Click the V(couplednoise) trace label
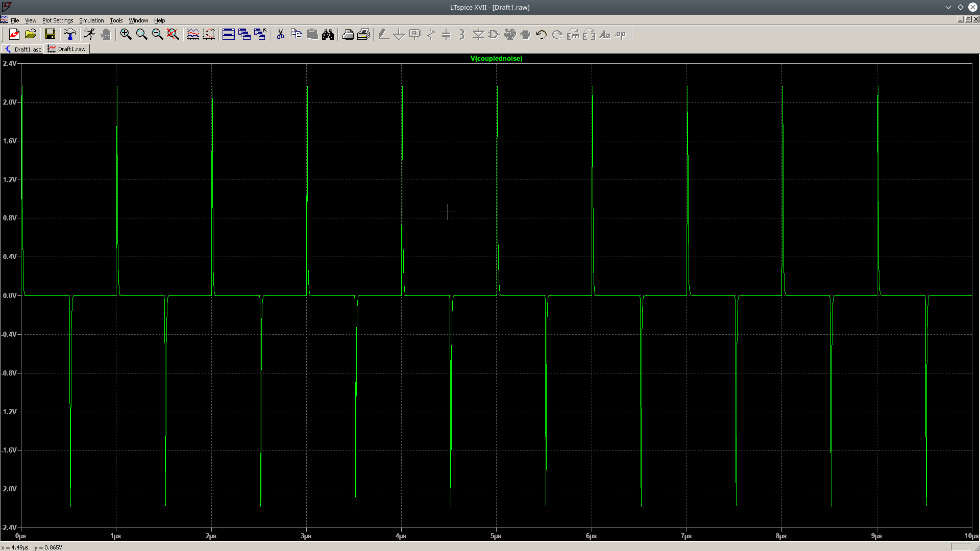The image size is (980, 551). [496, 58]
